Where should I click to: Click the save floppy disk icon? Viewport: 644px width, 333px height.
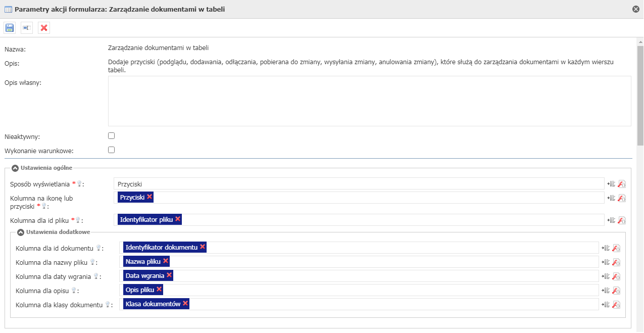pyautogui.click(x=10, y=28)
